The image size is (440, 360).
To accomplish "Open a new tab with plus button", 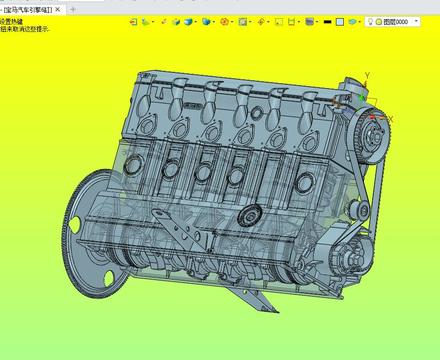I will 73,10.
